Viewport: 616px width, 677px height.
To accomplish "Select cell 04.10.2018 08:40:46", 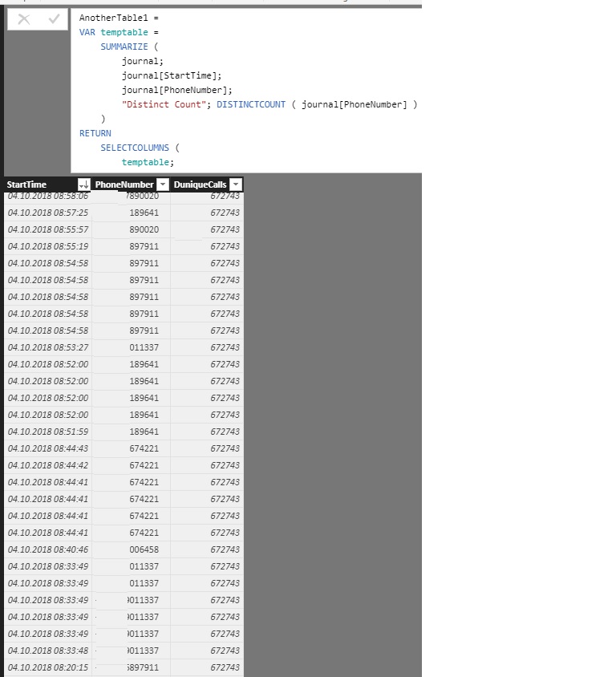I will point(48,549).
